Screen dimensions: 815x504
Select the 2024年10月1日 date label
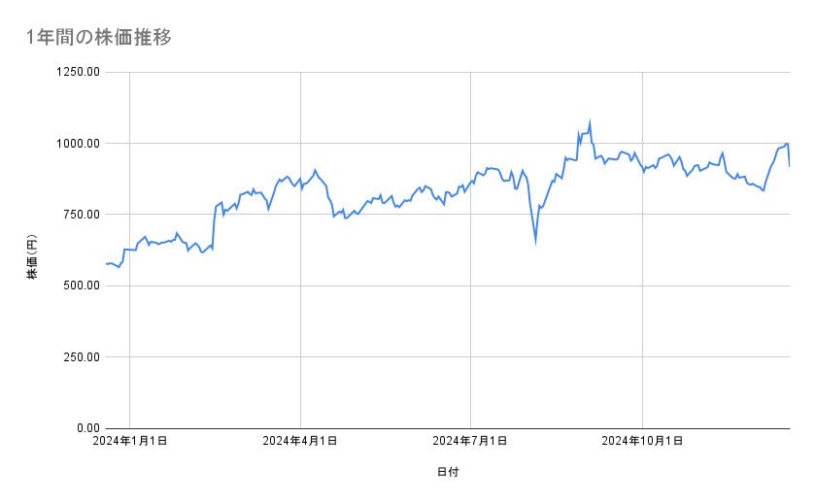pos(642,441)
